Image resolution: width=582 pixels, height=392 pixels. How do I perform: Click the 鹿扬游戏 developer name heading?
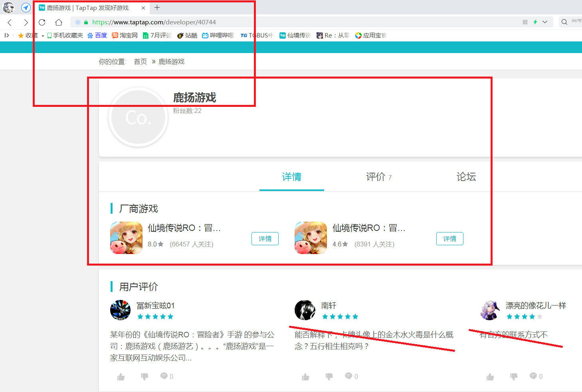194,97
